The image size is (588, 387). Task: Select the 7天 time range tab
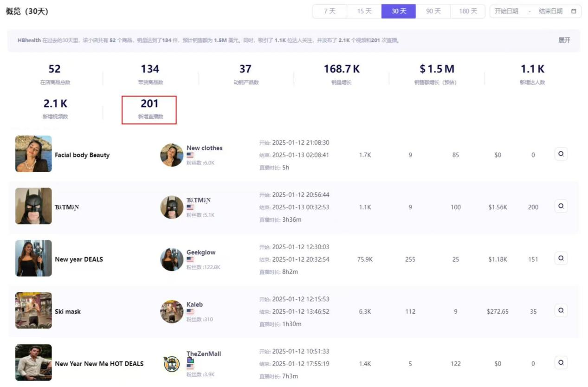pyautogui.click(x=330, y=11)
